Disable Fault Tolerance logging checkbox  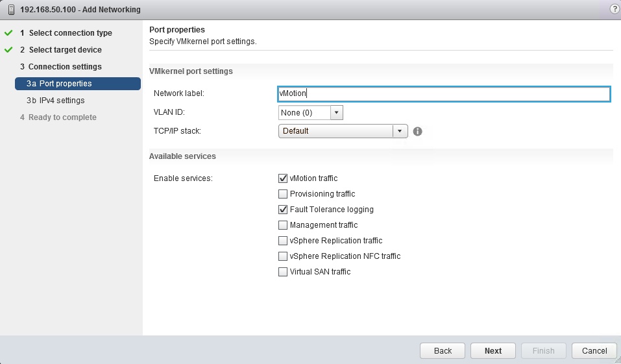283,210
